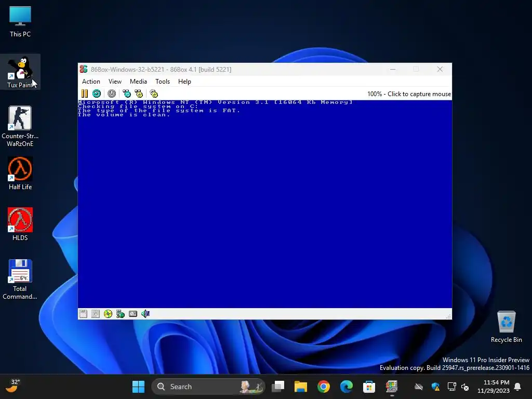Click the second floppy drive status icon
The height and width of the screenshot is (399, 532).
tap(96, 314)
